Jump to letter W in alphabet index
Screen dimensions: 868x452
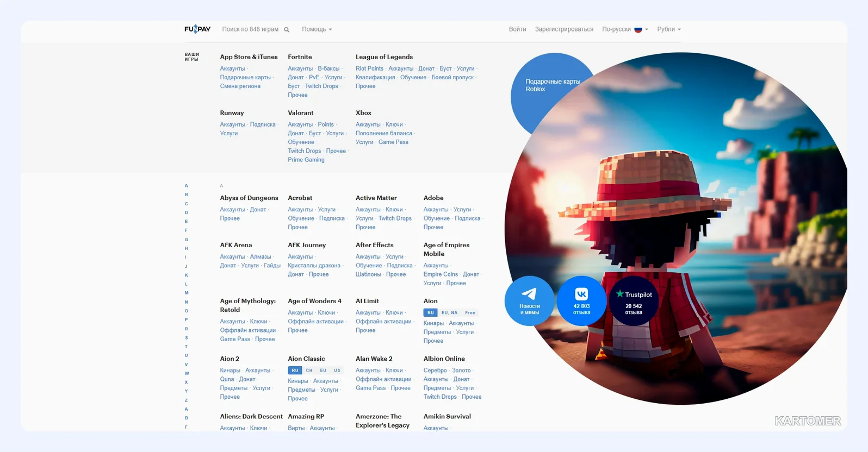click(187, 373)
